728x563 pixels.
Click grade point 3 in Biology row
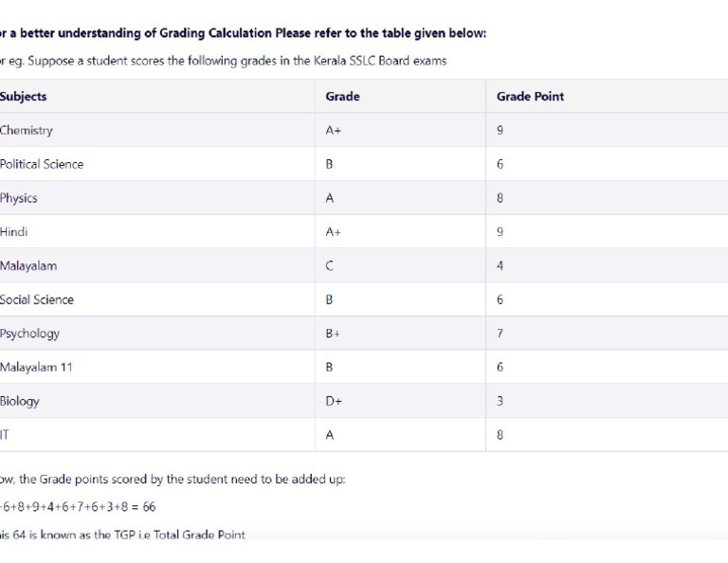tap(500, 401)
